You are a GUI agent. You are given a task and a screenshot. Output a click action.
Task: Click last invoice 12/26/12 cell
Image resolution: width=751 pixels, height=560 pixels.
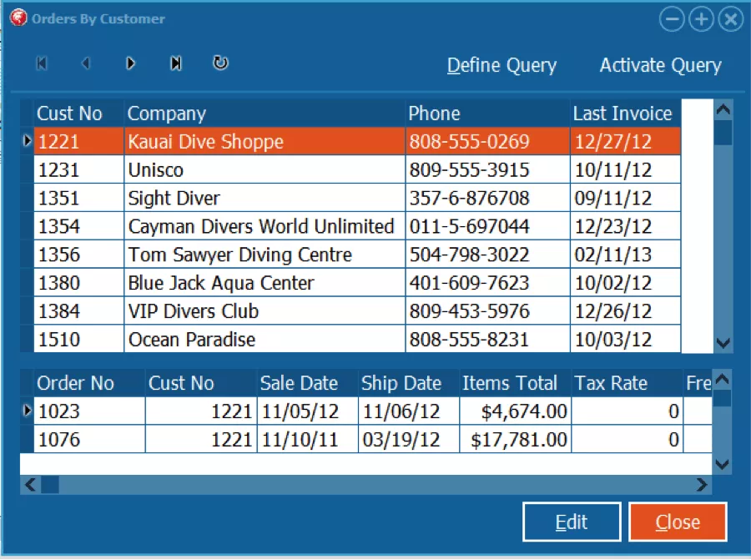(x=626, y=311)
